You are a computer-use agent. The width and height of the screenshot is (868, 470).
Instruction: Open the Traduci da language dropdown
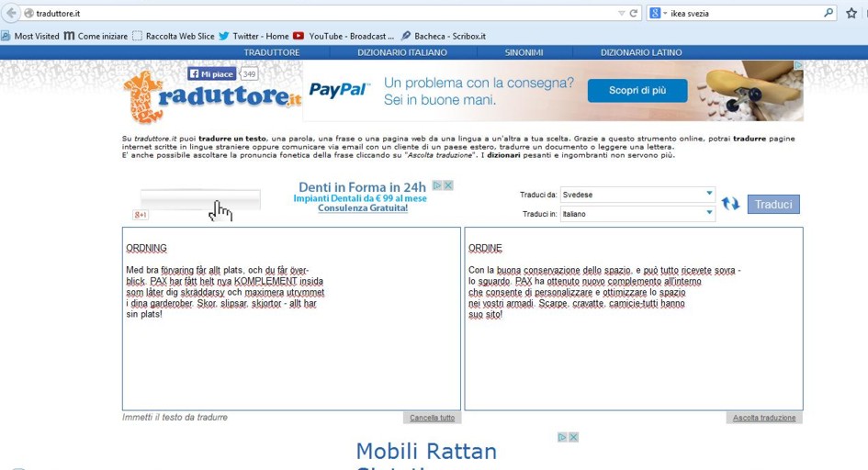pos(637,195)
